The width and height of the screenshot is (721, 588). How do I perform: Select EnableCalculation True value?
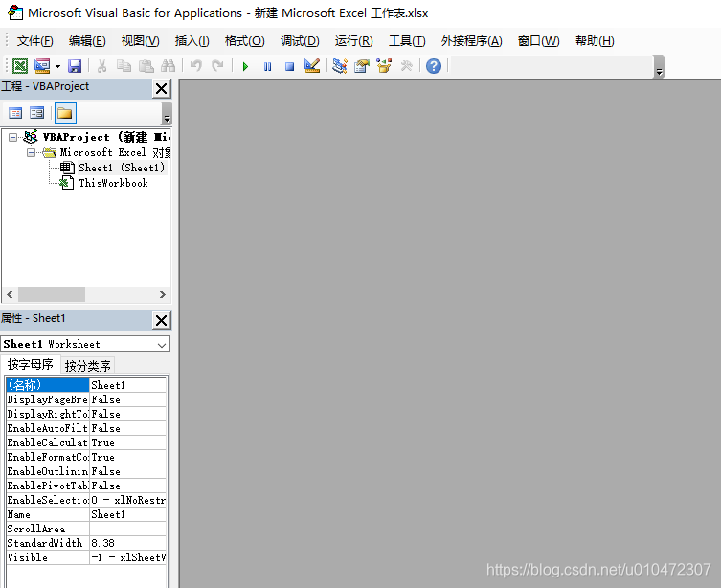click(128, 442)
